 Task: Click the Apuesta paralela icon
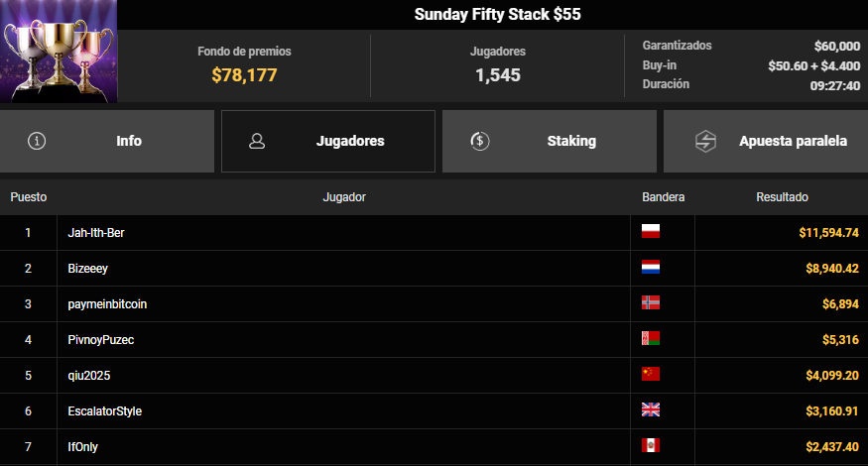[703, 141]
